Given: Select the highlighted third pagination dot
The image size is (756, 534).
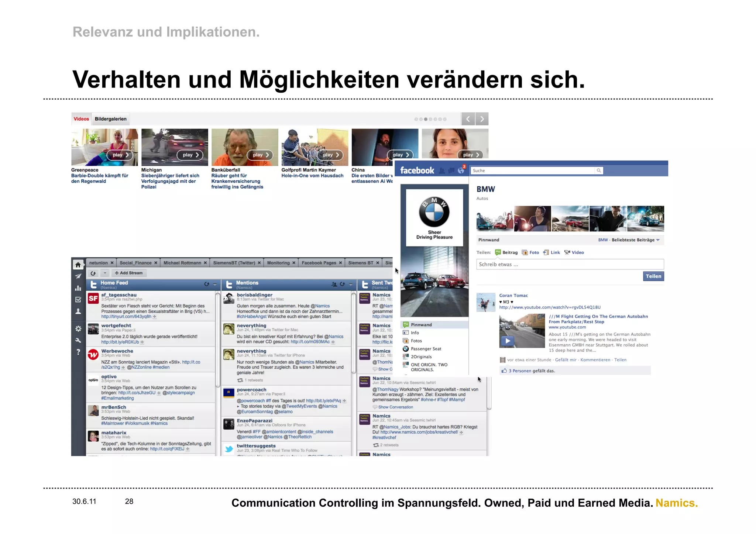Looking at the screenshot, I should (x=426, y=119).
